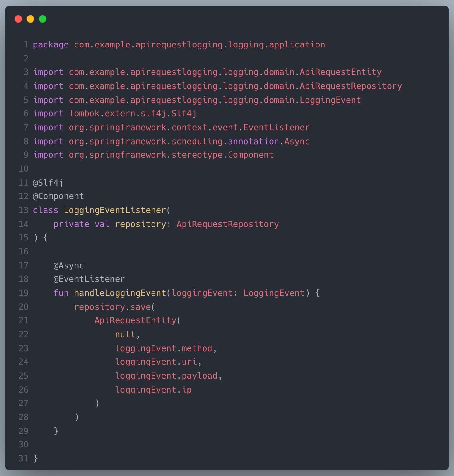
Task: Click 'private' keyword on line 14
Action: pos(71,224)
